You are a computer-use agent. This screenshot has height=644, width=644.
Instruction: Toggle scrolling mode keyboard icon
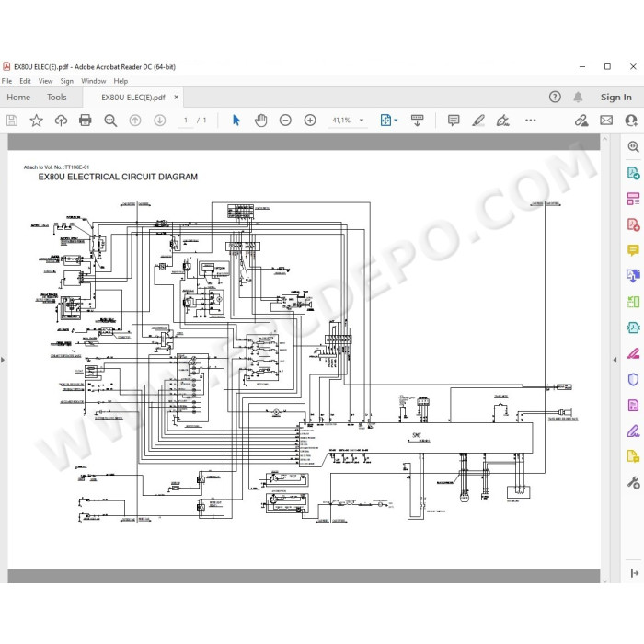coord(418,121)
